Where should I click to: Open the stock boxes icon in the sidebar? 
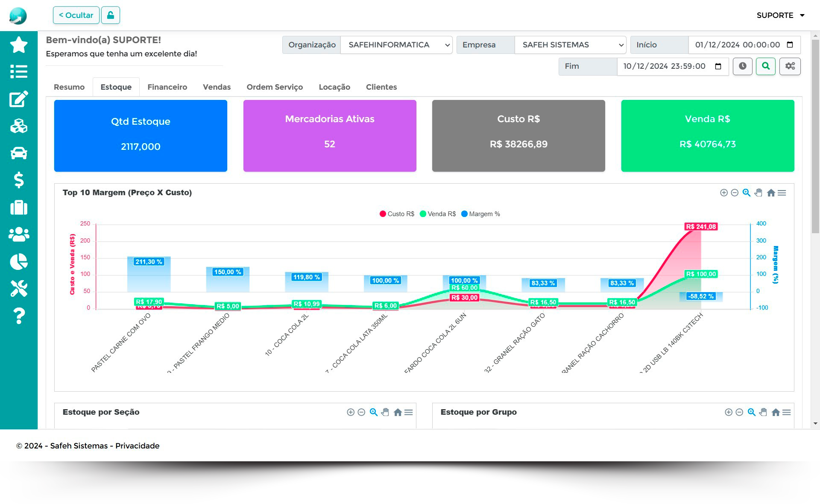(19, 126)
